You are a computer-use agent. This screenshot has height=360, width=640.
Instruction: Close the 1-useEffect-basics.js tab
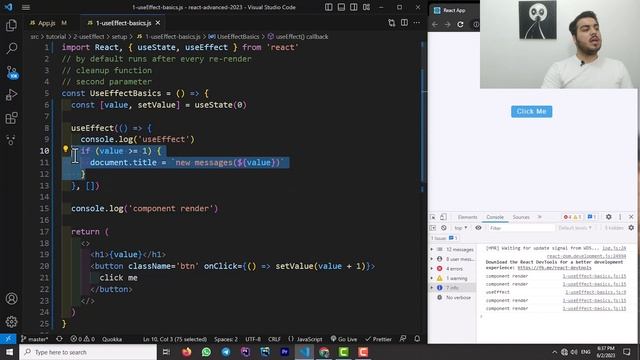point(158,23)
